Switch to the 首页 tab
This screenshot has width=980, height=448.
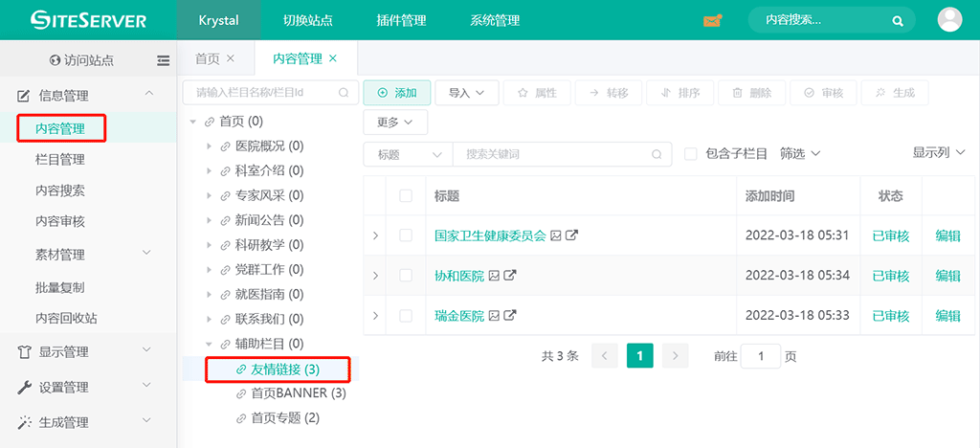207,59
